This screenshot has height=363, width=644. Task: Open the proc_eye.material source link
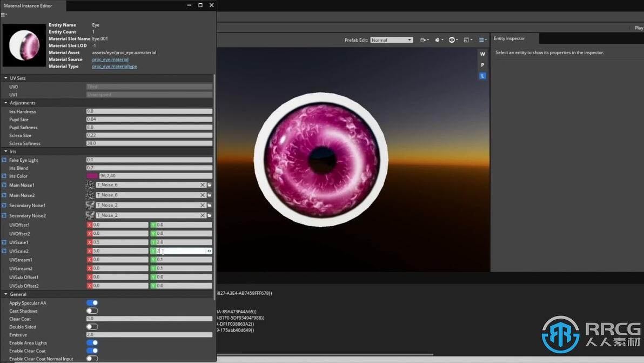pyautogui.click(x=110, y=60)
